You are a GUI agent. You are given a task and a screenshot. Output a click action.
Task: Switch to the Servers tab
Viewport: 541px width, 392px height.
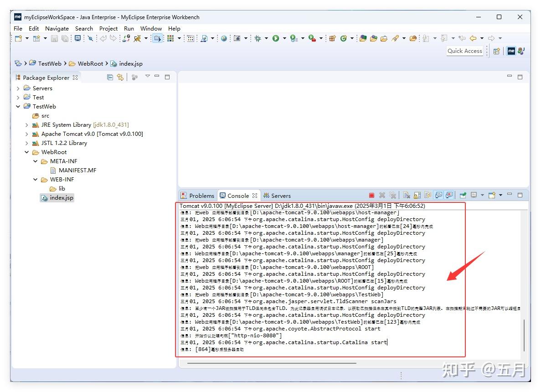pos(277,196)
